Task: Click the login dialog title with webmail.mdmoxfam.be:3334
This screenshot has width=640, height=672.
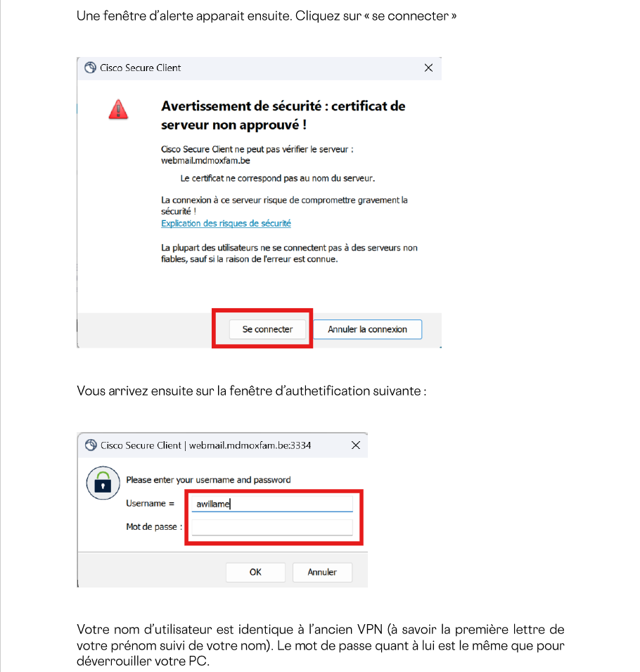Action: tap(205, 445)
